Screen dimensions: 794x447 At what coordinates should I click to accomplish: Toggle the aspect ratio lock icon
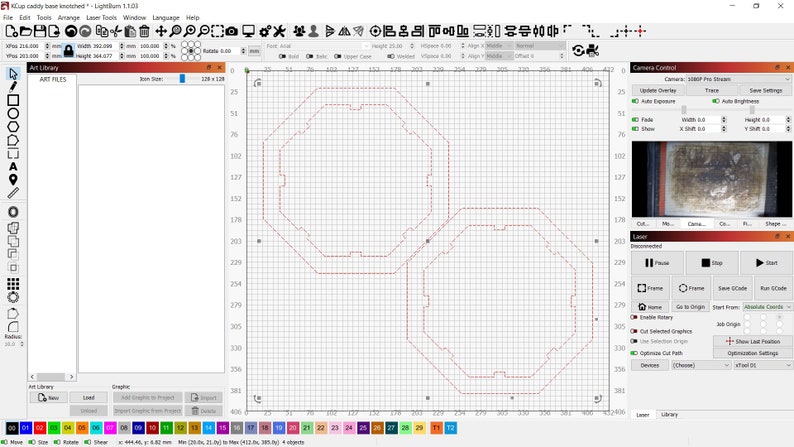coord(68,51)
